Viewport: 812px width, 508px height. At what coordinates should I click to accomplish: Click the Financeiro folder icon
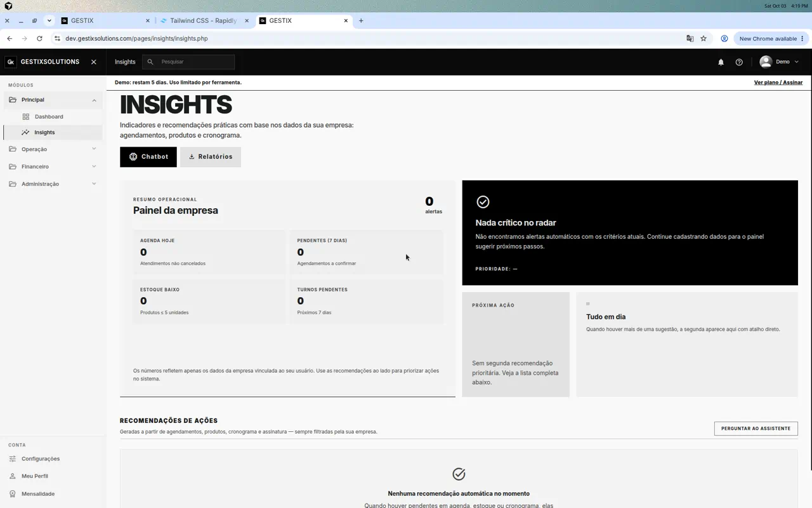[x=13, y=166]
